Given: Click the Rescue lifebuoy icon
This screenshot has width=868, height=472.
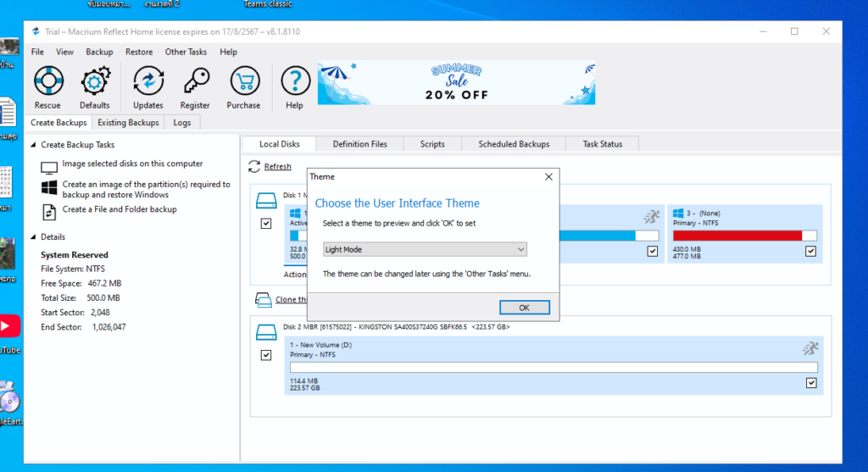Looking at the screenshot, I should click(47, 82).
